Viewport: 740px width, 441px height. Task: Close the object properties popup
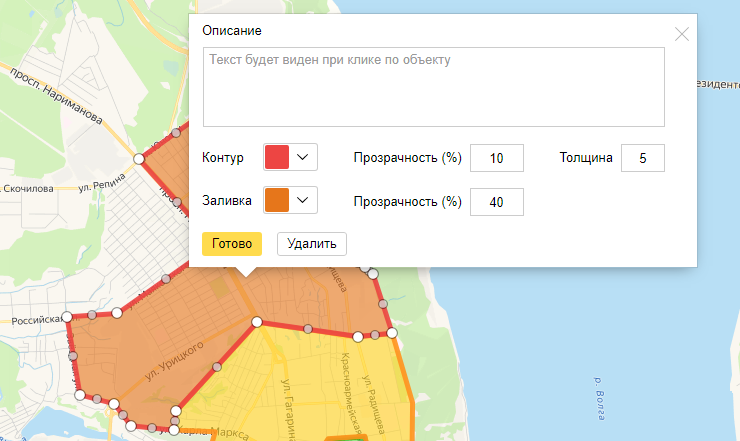click(682, 34)
